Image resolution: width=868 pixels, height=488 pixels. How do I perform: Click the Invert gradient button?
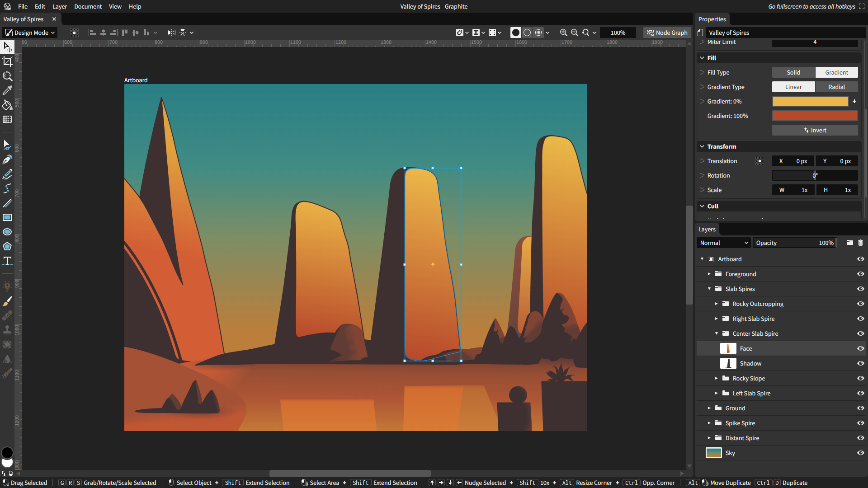coord(814,130)
